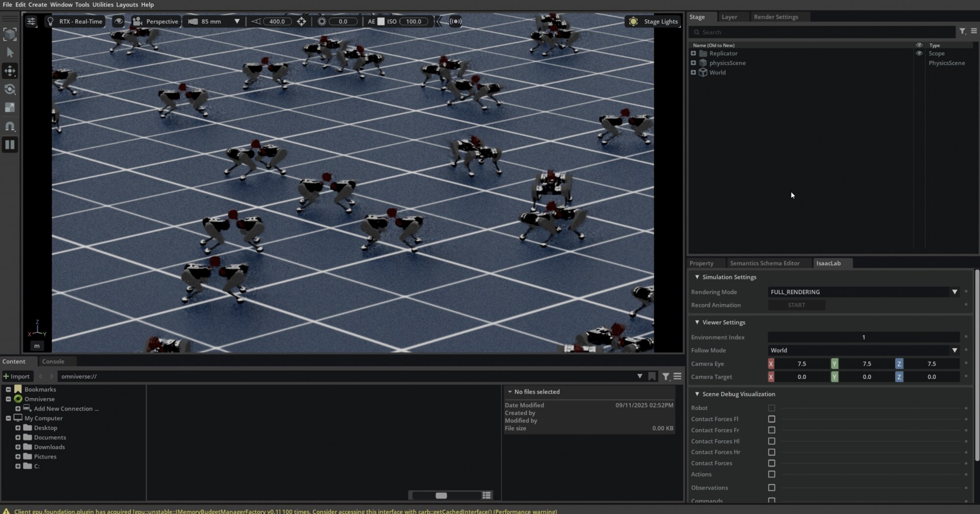Go forward in Content browser history
Screen dimensions: 980x514
pyautogui.click(x=51, y=376)
